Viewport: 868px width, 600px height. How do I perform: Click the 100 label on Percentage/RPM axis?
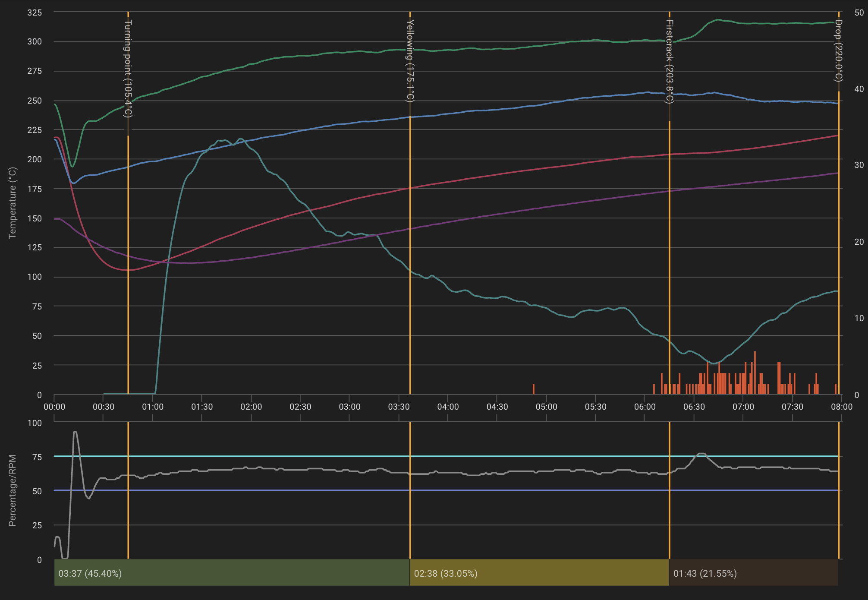(x=35, y=423)
